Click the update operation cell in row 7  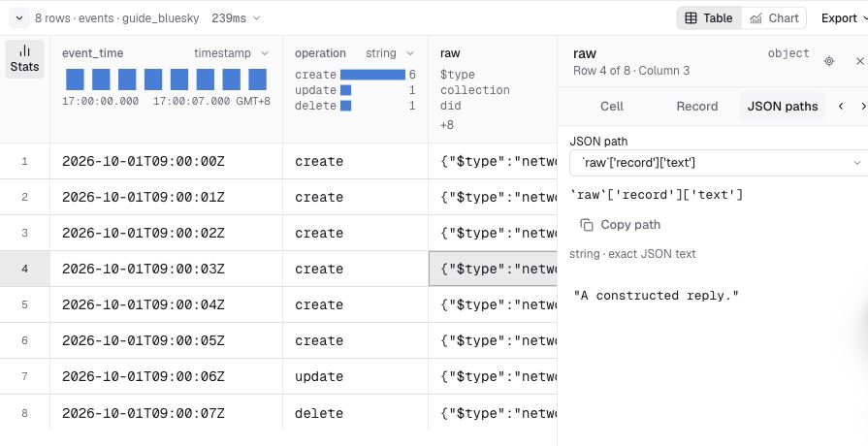tap(355, 377)
